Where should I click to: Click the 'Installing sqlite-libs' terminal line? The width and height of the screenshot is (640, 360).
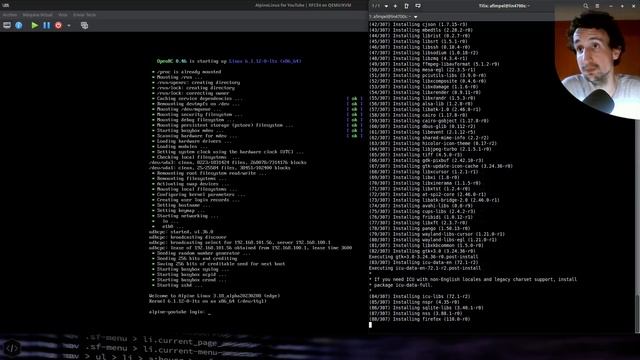[426, 308]
